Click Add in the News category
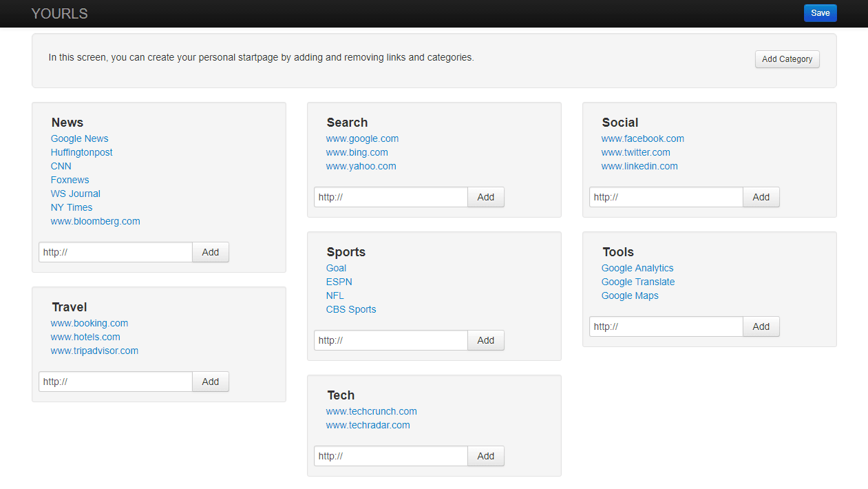The height and width of the screenshot is (489, 868). tap(211, 252)
